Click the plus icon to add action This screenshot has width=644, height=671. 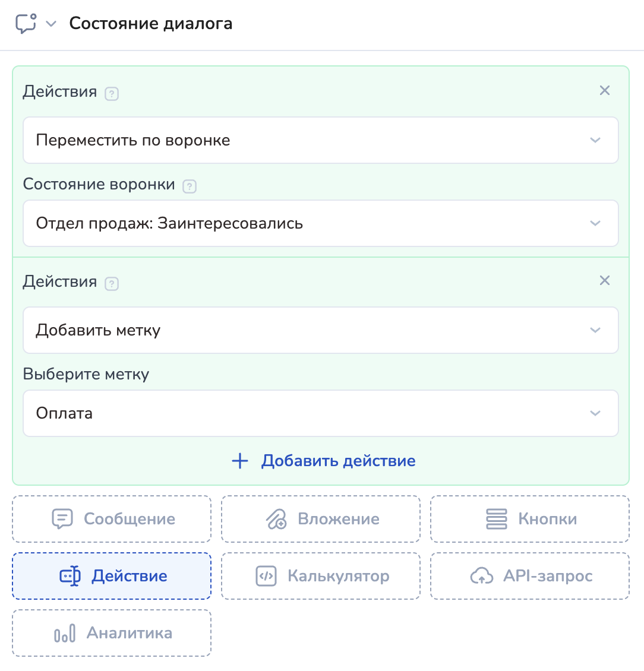tap(239, 461)
